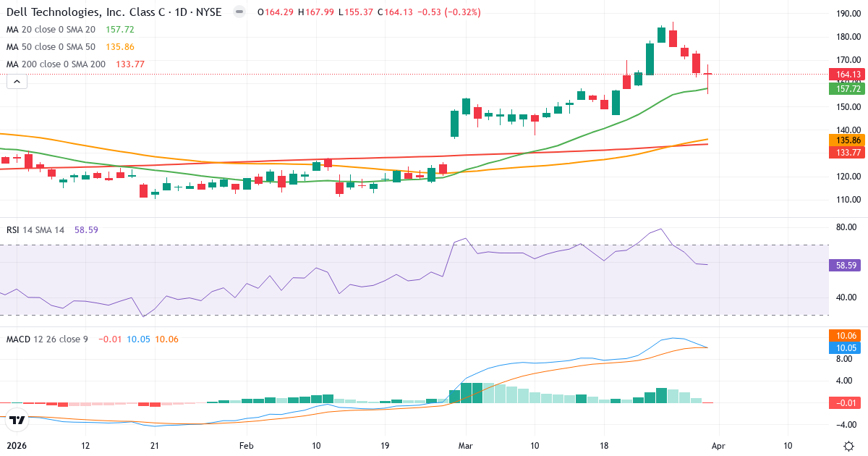The height and width of the screenshot is (456, 868).
Task: Click the green 157.72 SMA price tag
Action: click(846, 89)
